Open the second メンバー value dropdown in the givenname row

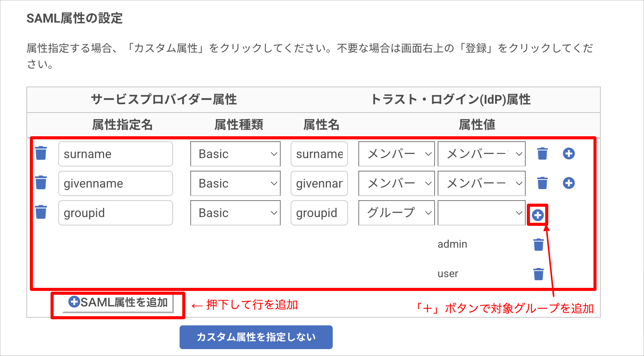point(482,183)
